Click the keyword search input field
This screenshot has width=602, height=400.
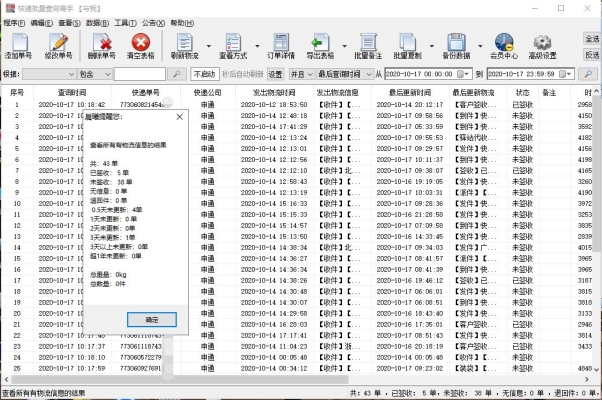point(140,74)
